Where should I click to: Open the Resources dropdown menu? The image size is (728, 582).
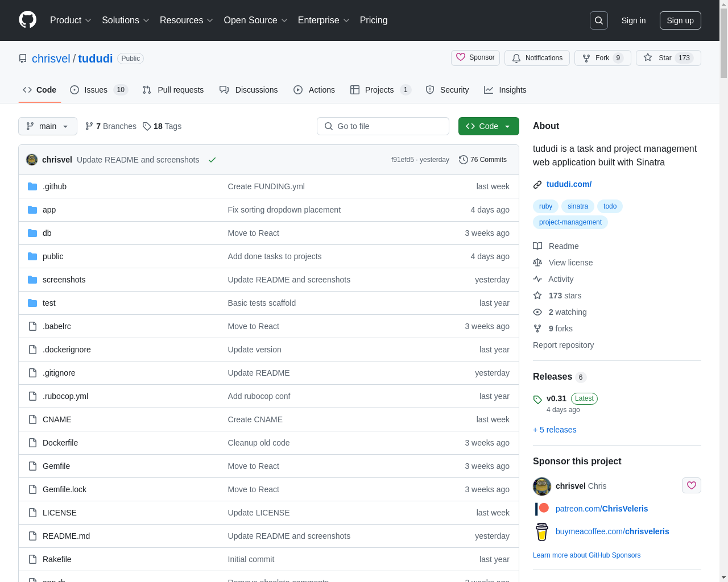pyautogui.click(x=187, y=20)
